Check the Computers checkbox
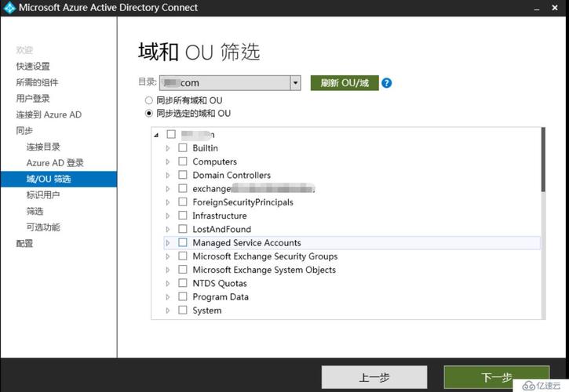 pyautogui.click(x=183, y=162)
